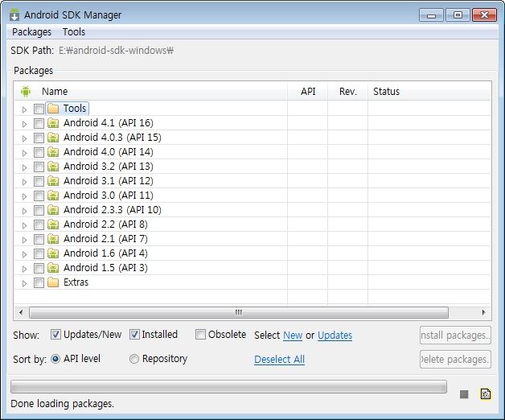Expand the Tools tree node
The width and height of the screenshot is (505, 420).
point(24,109)
